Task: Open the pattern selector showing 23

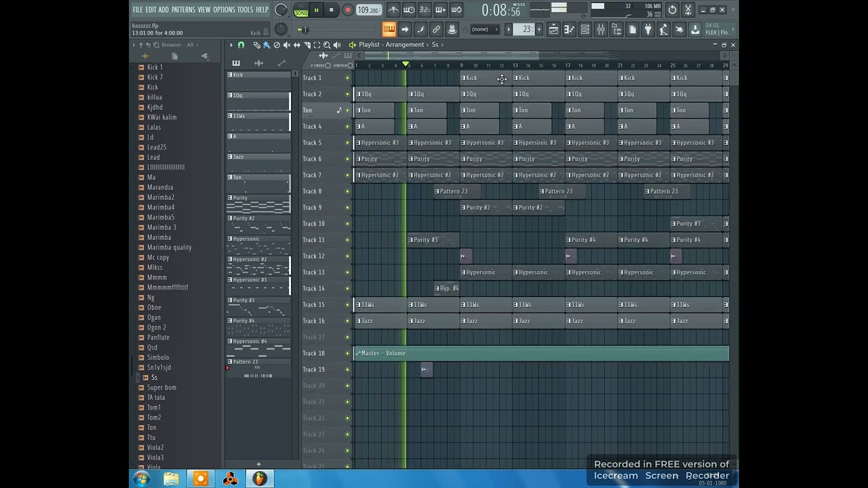Action: pos(524,29)
